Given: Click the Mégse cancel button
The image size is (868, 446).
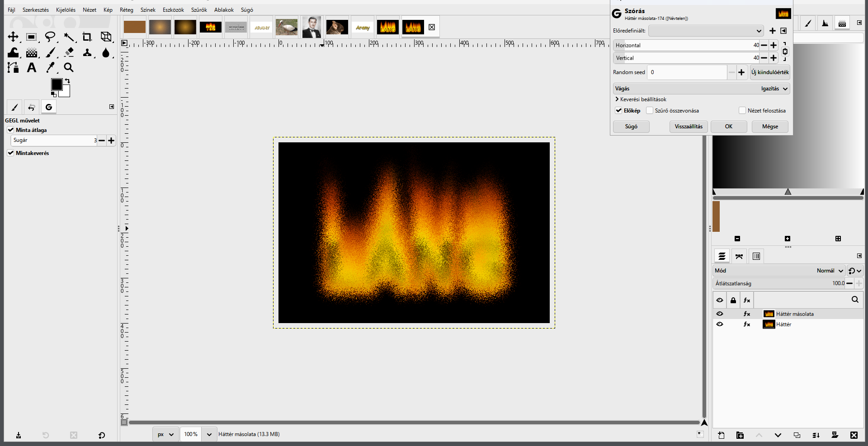Looking at the screenshot, I should point(770,127).
